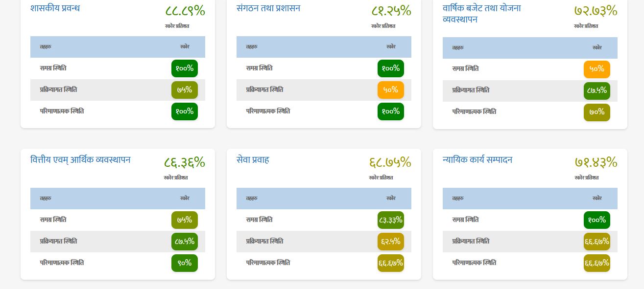Click the ६२.५% badge in सेवा प्रवाह
This screenshot has height=289, width=644.
390,242
